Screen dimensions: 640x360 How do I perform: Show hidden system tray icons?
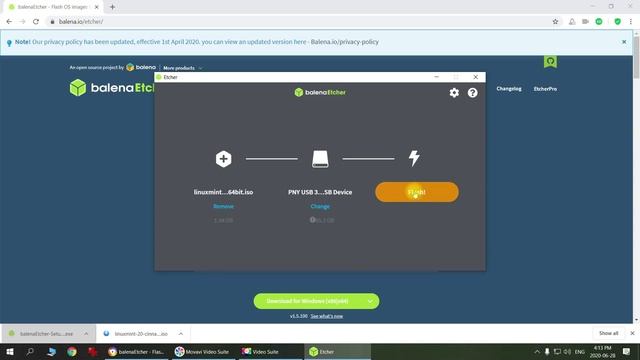click(537, 351)
